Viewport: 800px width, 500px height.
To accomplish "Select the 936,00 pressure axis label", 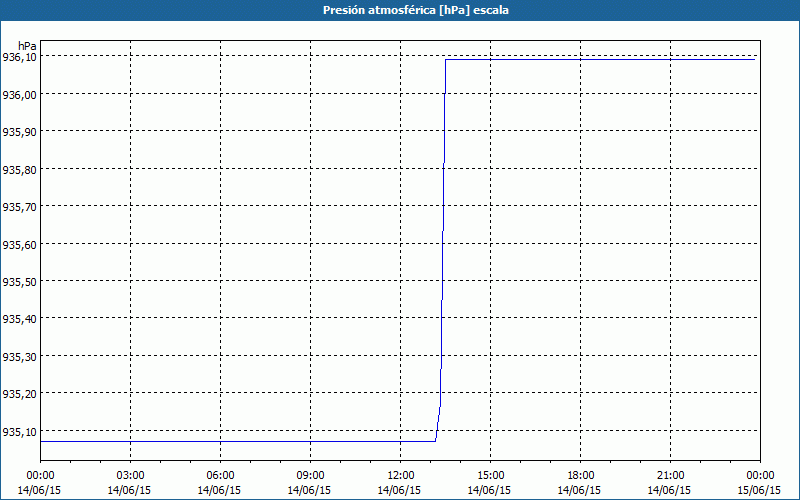I will (x=20, y=94).
